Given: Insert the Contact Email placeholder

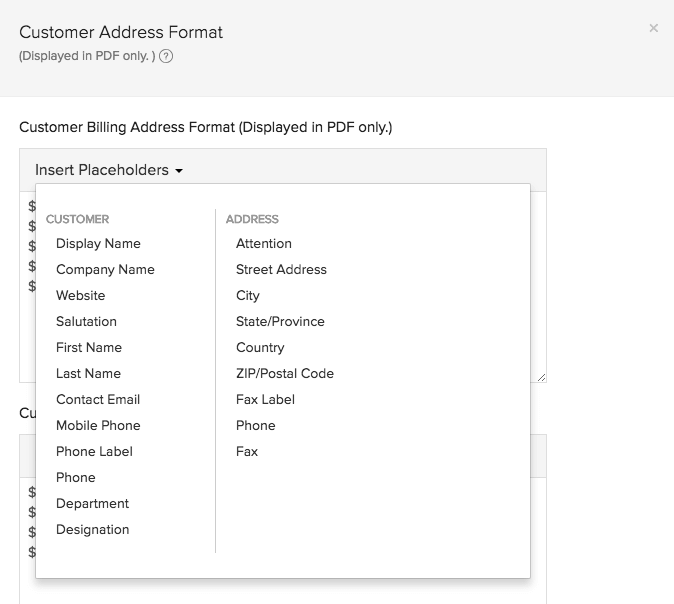Looking at the screenshot, I should [x=98, y=399].
